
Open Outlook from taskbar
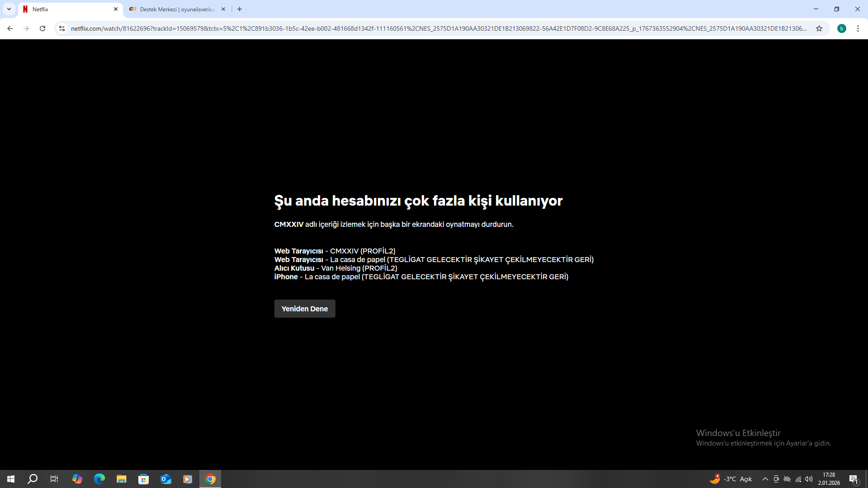pyautogui.click(x=166, y=479)
